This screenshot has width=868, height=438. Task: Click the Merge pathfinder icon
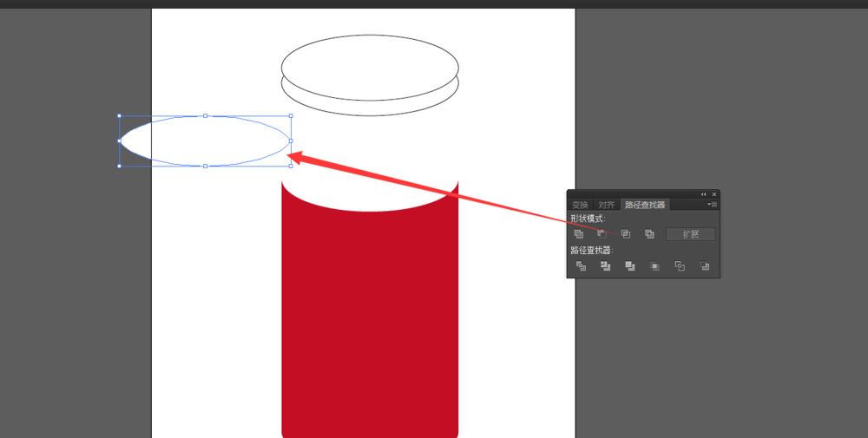pos(629,266)
